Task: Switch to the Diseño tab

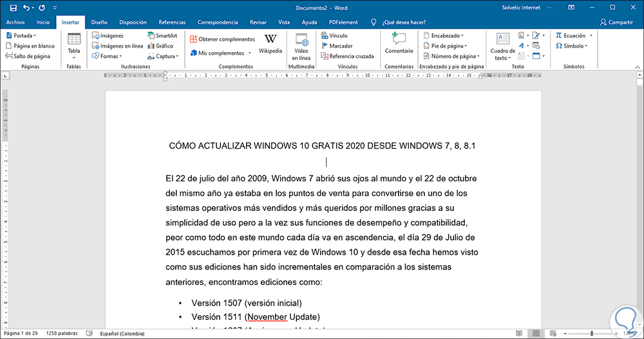Action: (99, 22)
